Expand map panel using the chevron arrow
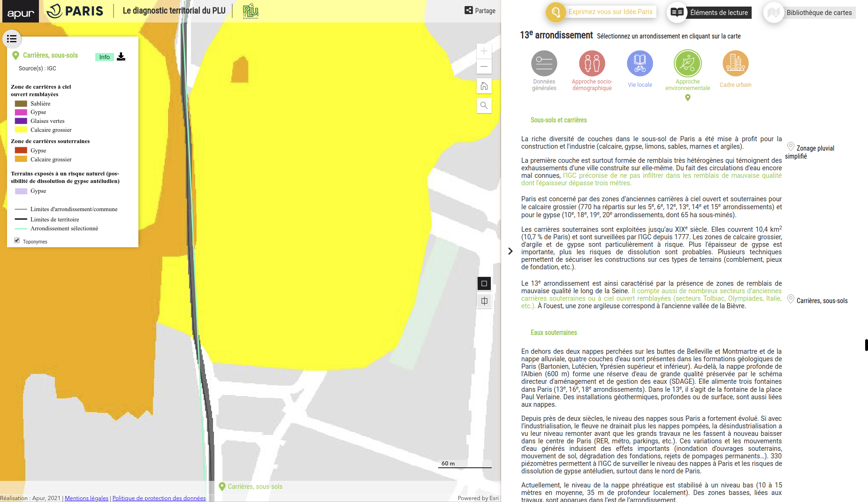868x502 pixels. pos(510,251)
